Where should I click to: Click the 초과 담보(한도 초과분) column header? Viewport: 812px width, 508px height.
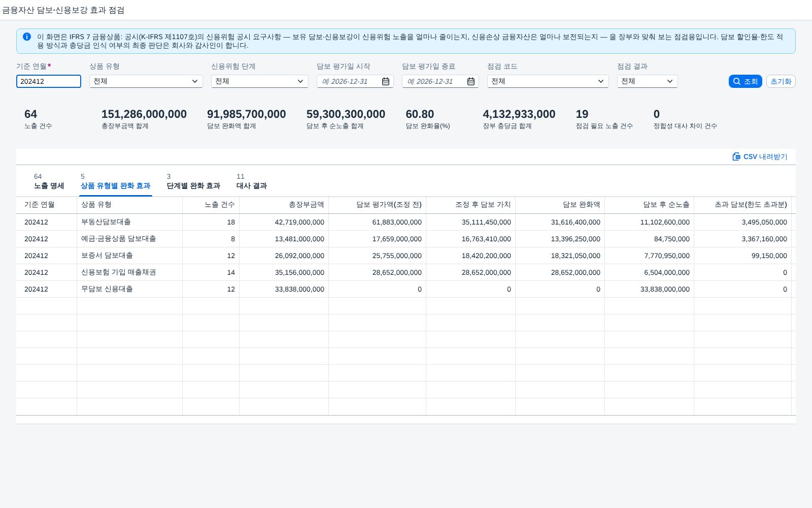point(743,205)
